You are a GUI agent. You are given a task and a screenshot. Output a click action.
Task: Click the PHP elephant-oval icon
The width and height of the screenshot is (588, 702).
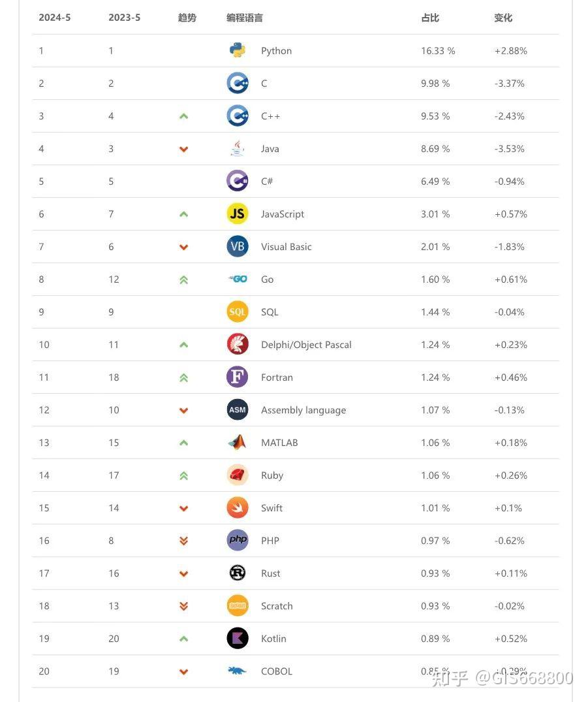238,540
